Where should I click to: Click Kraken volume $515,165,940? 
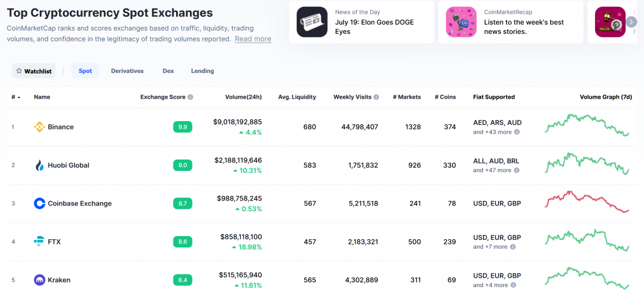coord(240,275)
